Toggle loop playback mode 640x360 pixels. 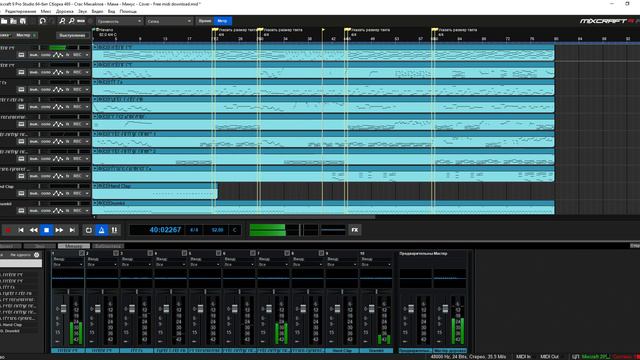pos(89,230)
